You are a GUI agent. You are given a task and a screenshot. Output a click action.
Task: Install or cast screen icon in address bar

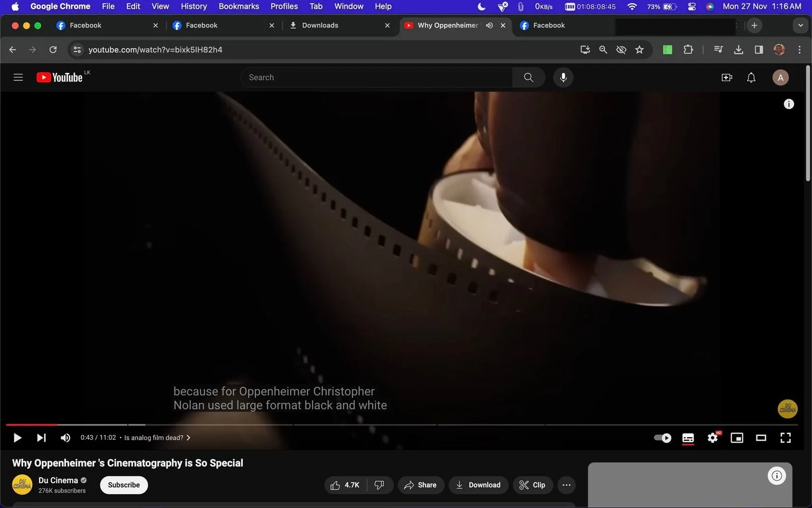[585, 50]
